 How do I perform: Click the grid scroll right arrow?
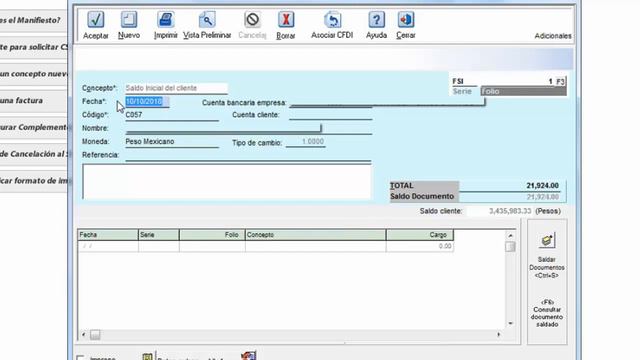(x=498, y=335)
